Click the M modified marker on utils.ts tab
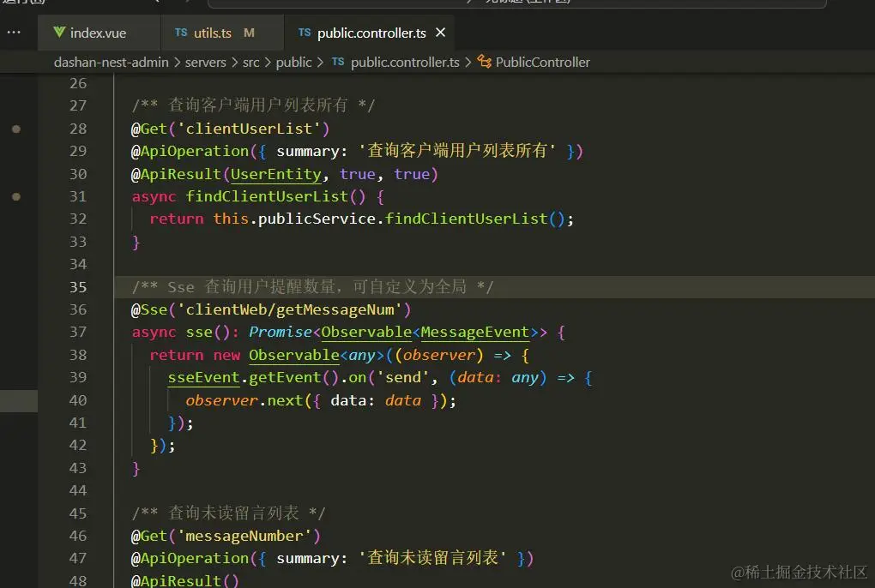The image size is (875, 588). [249, 33]
